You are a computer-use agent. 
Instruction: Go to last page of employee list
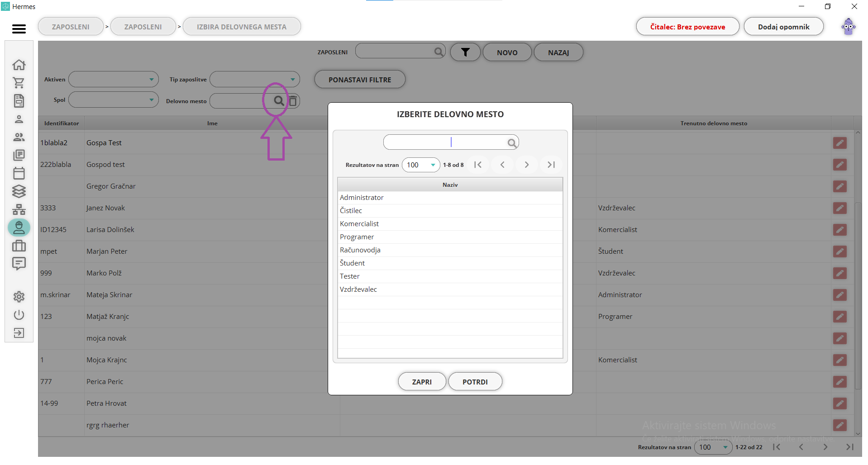click(x=850, y=447)
